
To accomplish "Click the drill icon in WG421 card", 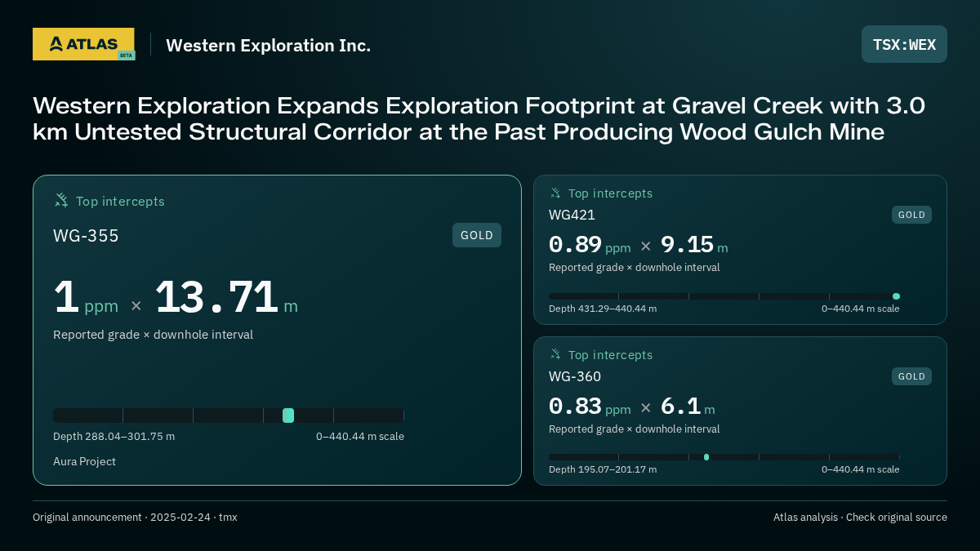I will [555, 193].
